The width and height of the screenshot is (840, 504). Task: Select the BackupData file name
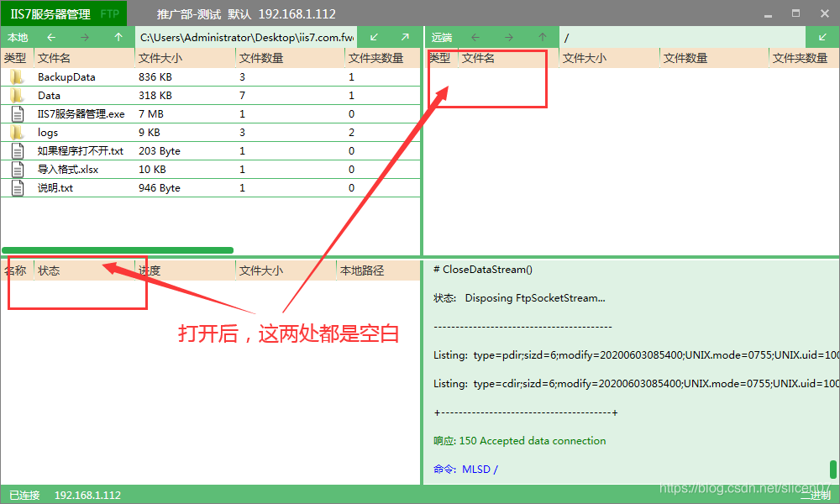point(66,77)
